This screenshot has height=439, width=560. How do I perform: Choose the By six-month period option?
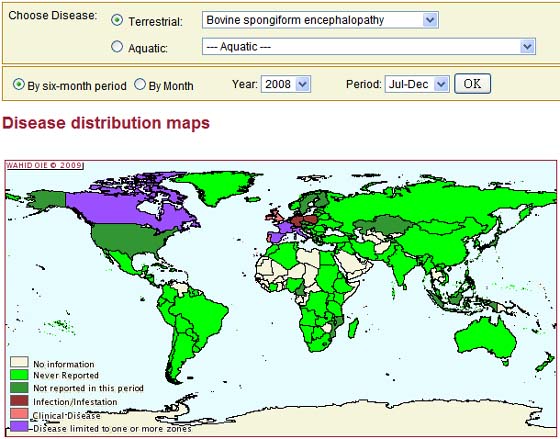pyautogui.click(x=19, y=85)
